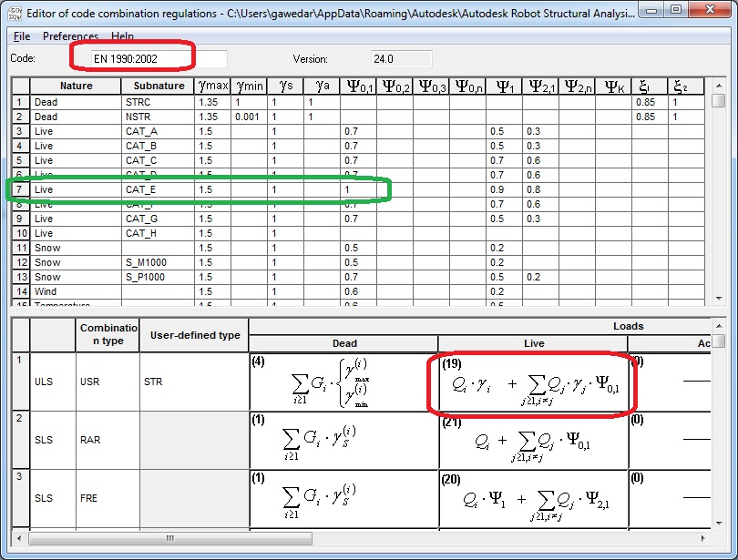
Task: Select the Ψ0,1 column header
Action: point(359,86)
